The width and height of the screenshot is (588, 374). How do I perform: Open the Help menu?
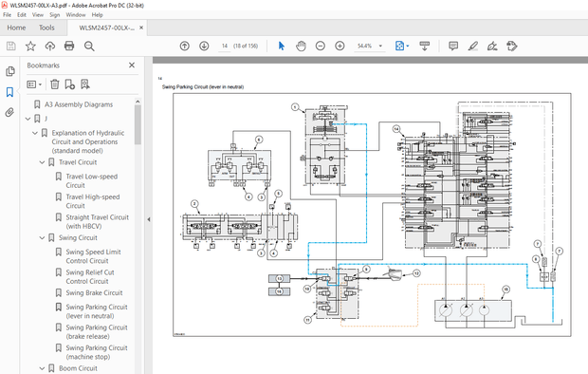(97, 14)
